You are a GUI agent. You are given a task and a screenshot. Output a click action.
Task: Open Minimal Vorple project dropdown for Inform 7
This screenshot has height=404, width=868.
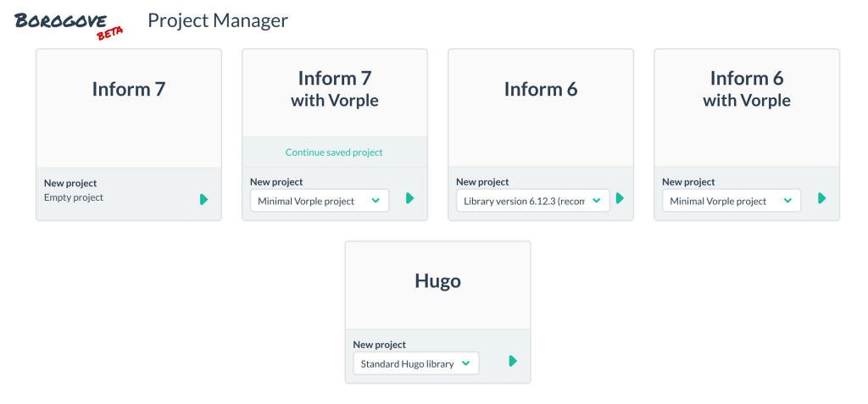pos(320,201)
